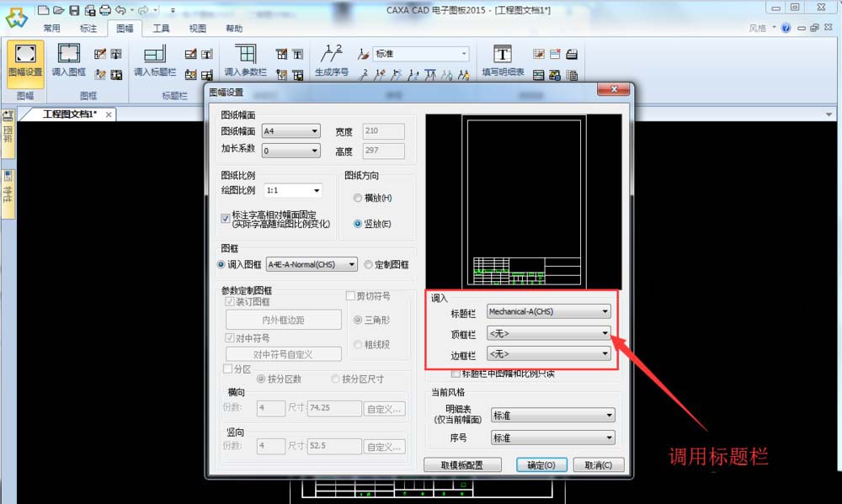Switch to the 视图 ribbon tab
This screenshot has height=504, width=842.
coord(198,29)
